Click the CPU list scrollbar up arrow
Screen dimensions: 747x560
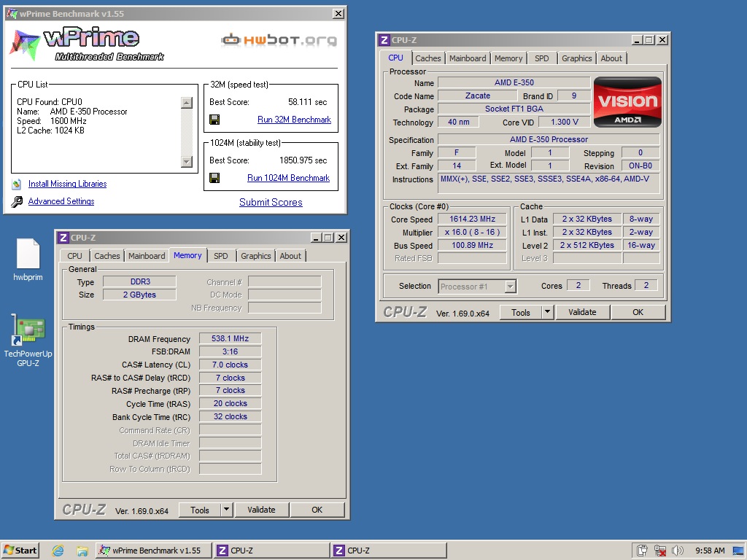click(x=187, y=102)
